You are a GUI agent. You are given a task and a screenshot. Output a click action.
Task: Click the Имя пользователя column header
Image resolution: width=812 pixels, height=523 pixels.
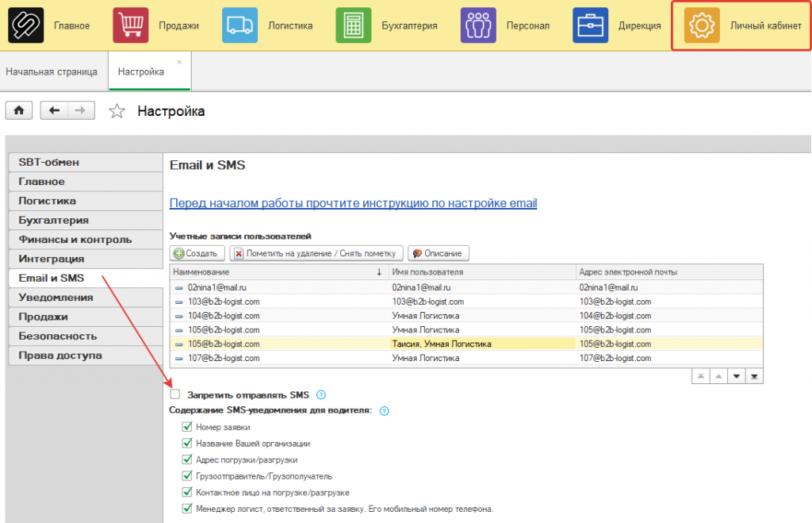coord(482,272)
